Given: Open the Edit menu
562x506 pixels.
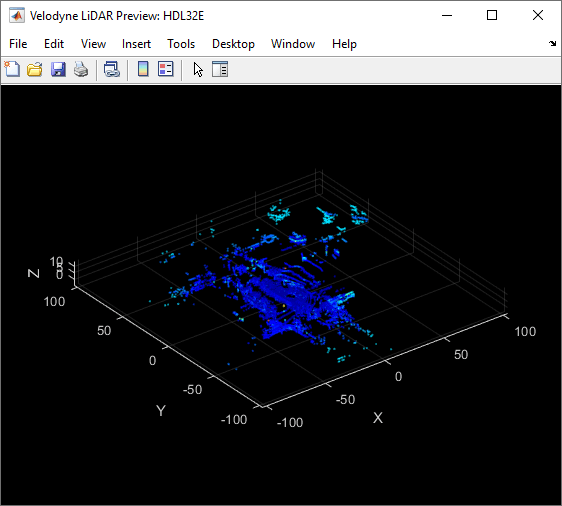Looking at the screenshot, I should pos(54,44).
